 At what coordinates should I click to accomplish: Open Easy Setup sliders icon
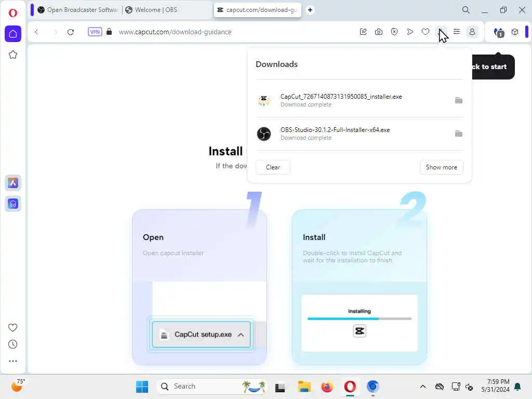[457, 32]
